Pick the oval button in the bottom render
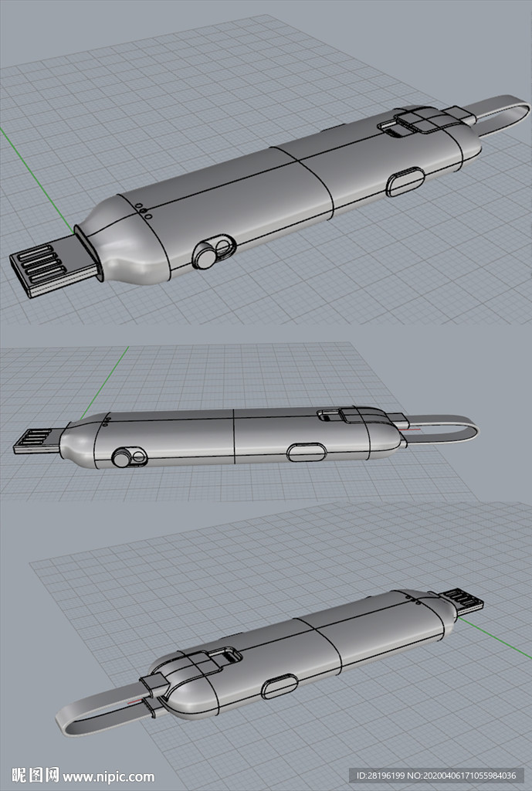The width and height of the screenshot is (532, 791). point(280,686)
